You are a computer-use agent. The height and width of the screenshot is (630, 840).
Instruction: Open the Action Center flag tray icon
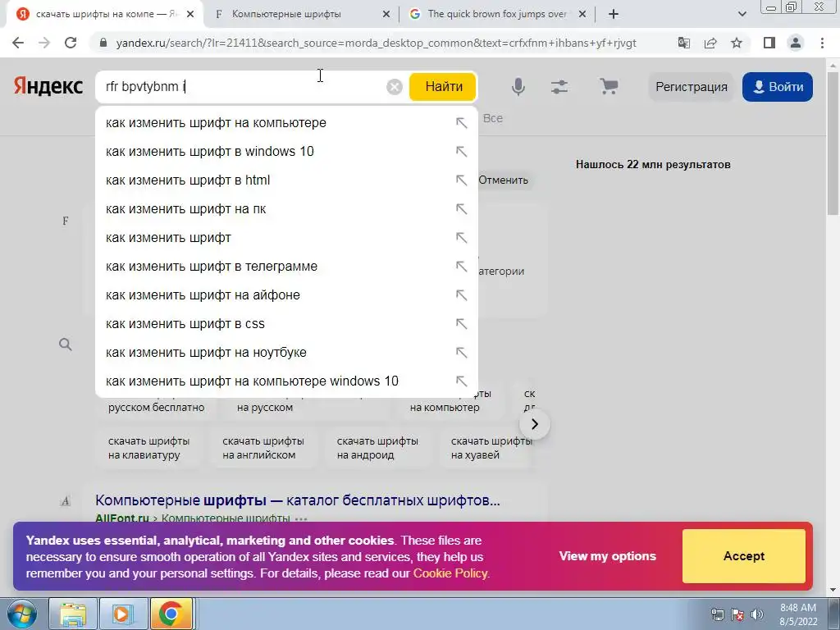tap(737, 614)
